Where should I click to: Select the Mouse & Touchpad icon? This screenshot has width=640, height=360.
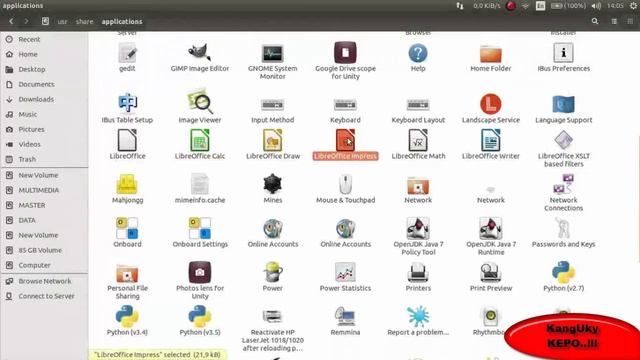click(x=345, y=184)
